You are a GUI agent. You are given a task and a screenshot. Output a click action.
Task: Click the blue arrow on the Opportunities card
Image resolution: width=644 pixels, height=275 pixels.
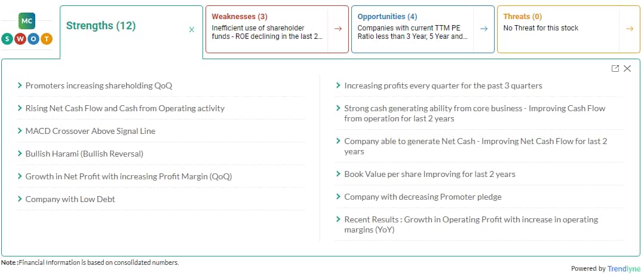point(484,29)
